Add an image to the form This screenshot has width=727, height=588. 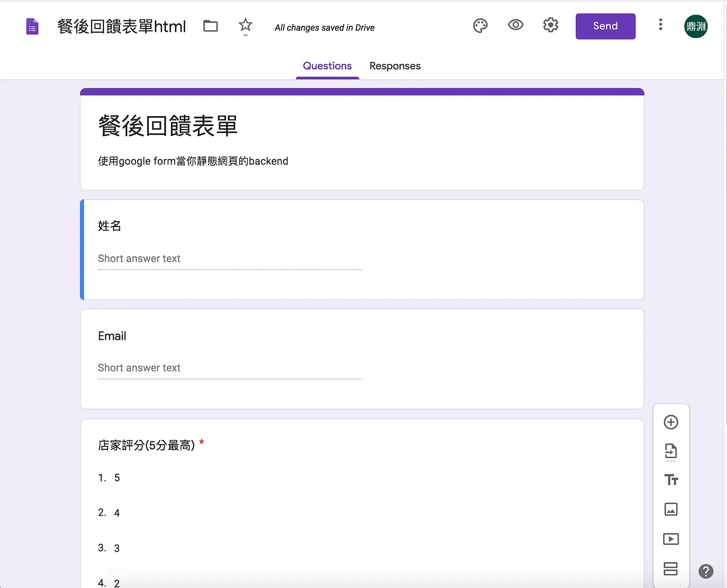pos(671,510)
